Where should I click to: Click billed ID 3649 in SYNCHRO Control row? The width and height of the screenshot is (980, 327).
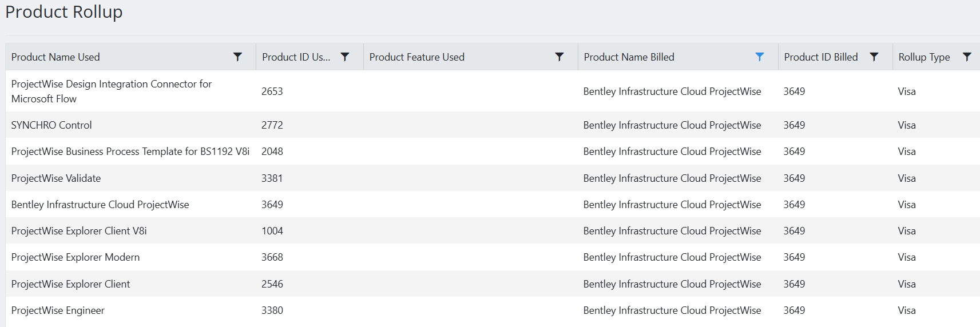794,125
